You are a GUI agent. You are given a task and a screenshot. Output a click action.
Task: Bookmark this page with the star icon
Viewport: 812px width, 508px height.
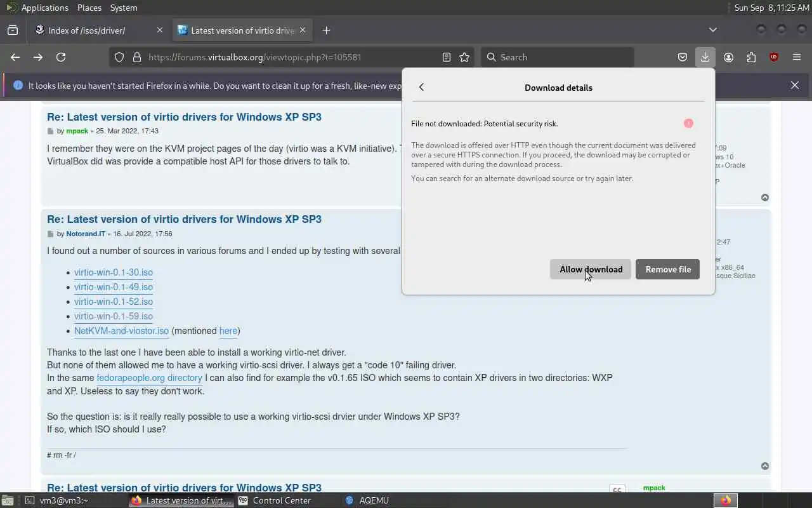click(464, 57)
